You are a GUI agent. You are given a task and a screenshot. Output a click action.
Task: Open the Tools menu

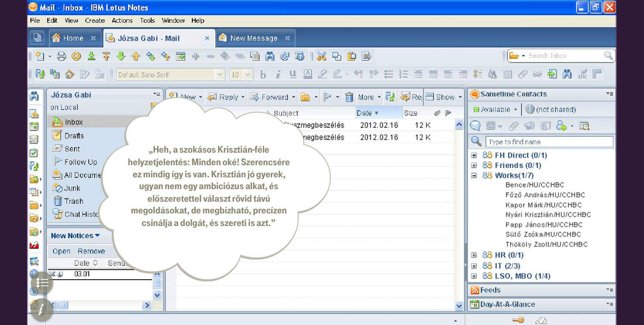(x=147, y=21)
